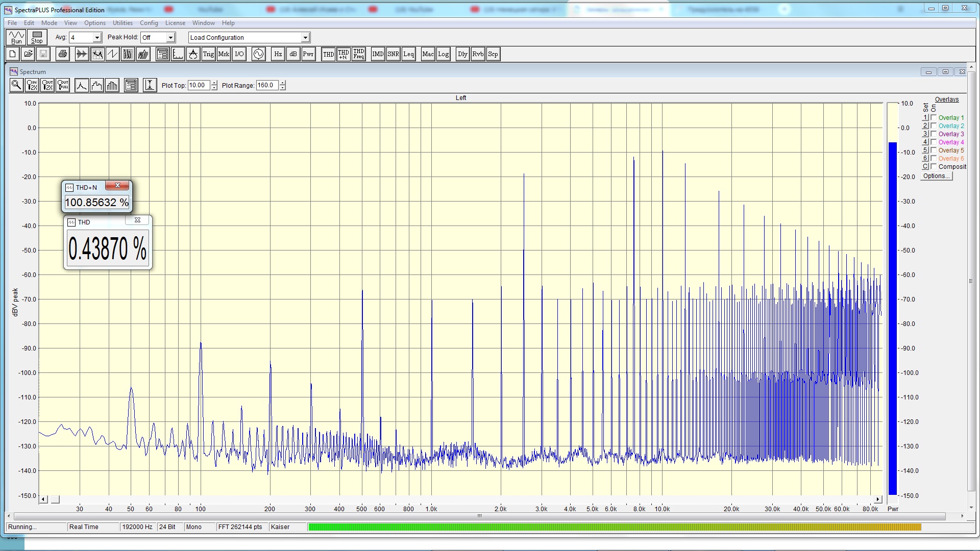Screen dimensions: 980x551
Task: Open the Peak Hold dropdown
Action: coord(170,38)
